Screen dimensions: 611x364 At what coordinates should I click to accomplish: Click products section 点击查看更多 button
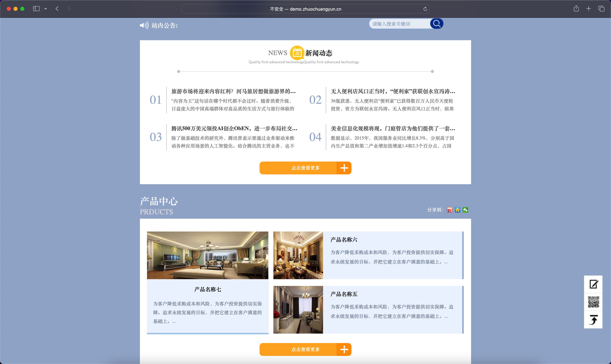[305, 349]
